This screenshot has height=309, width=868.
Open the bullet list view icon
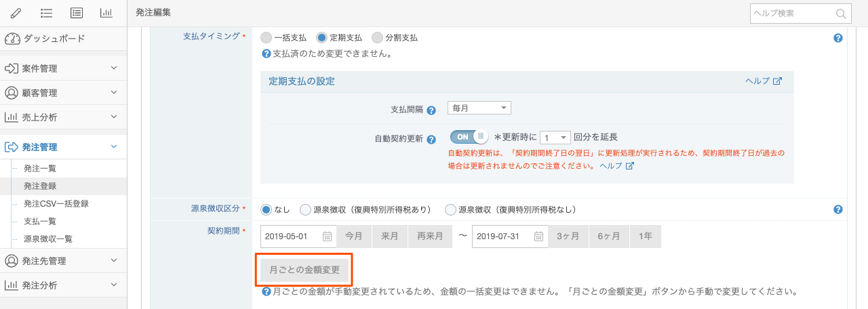click(x=47, y=13)
